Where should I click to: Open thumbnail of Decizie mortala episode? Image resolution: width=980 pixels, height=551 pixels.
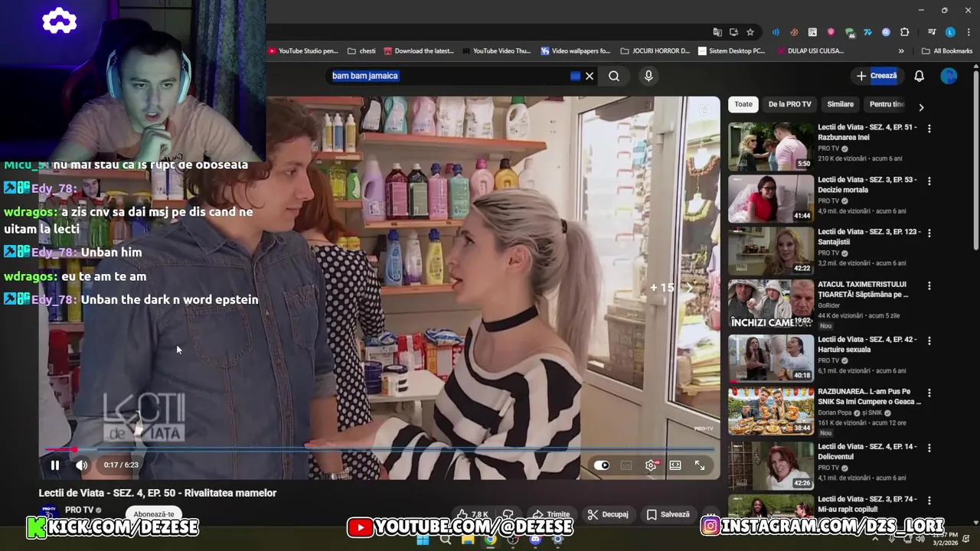[771, 199]
